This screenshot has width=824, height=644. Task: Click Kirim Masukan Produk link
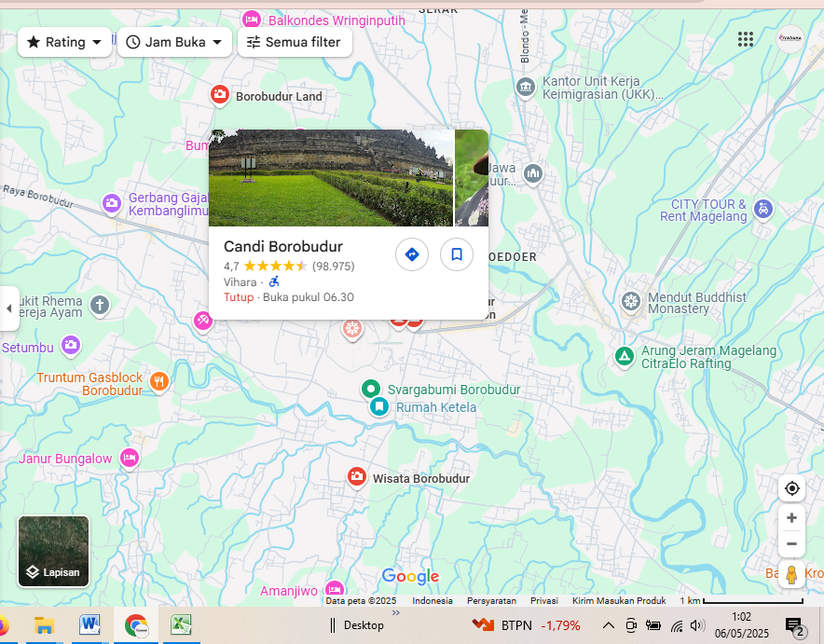coord(619,601)
